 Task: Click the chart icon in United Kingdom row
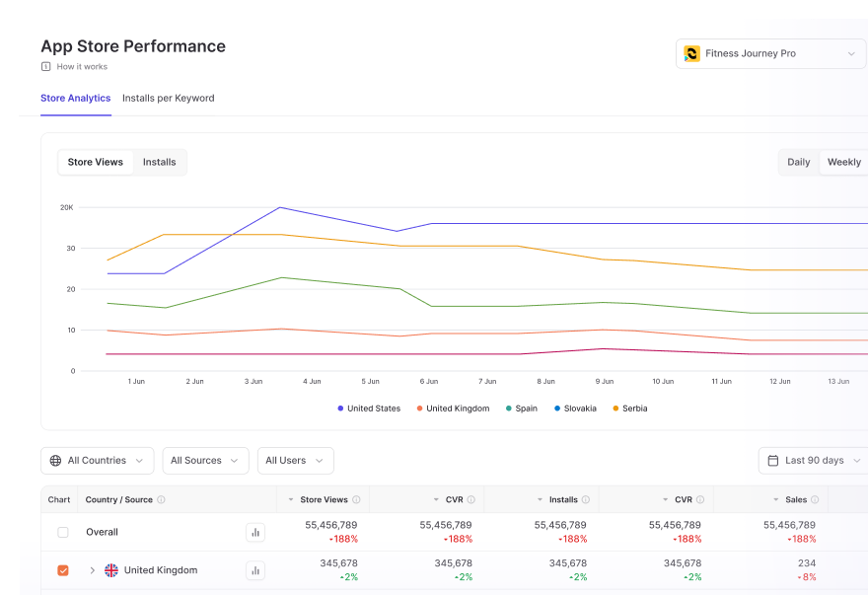click(x=255, y=570)
